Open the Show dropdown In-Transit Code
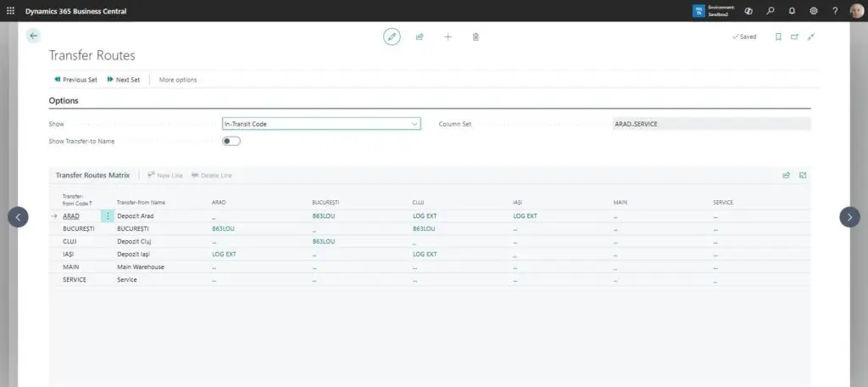This screenshot has width=868, height=387. (321, 124)
